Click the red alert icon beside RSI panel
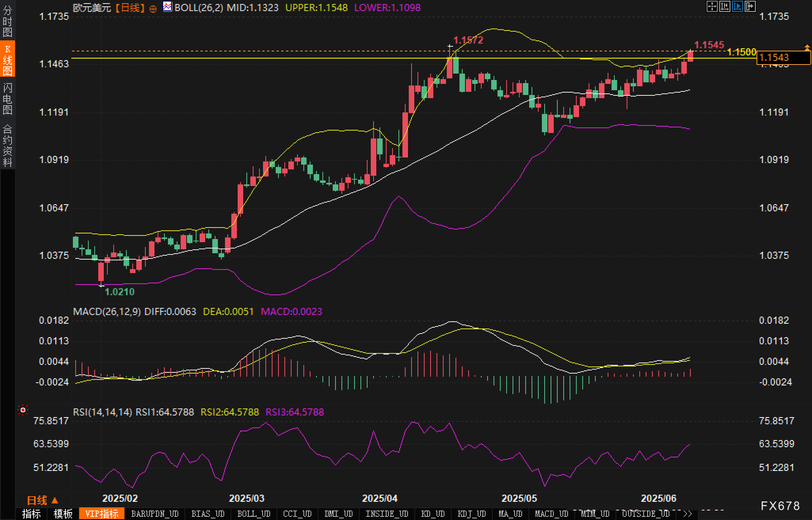The width and height of the screenshot is (812, 520). [x=23, y=410]
